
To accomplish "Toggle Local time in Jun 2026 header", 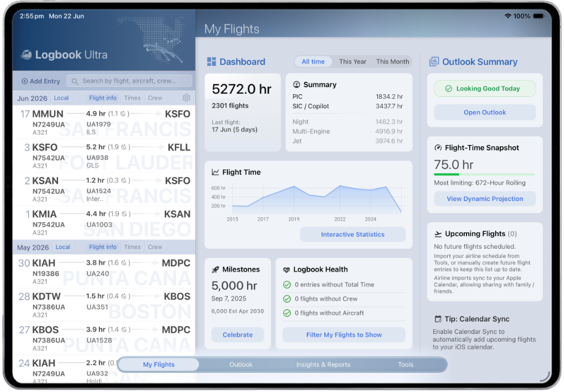I will (x=61, y=98).
